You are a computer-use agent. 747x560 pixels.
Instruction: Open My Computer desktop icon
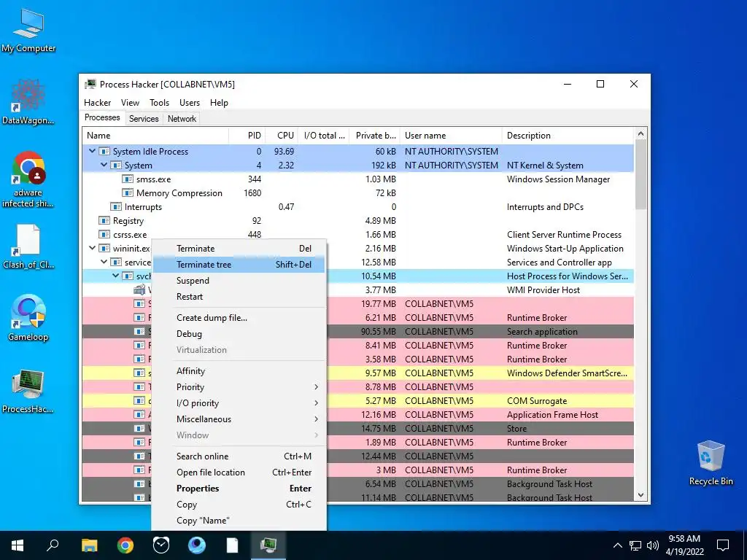click(x=28, y=29)
